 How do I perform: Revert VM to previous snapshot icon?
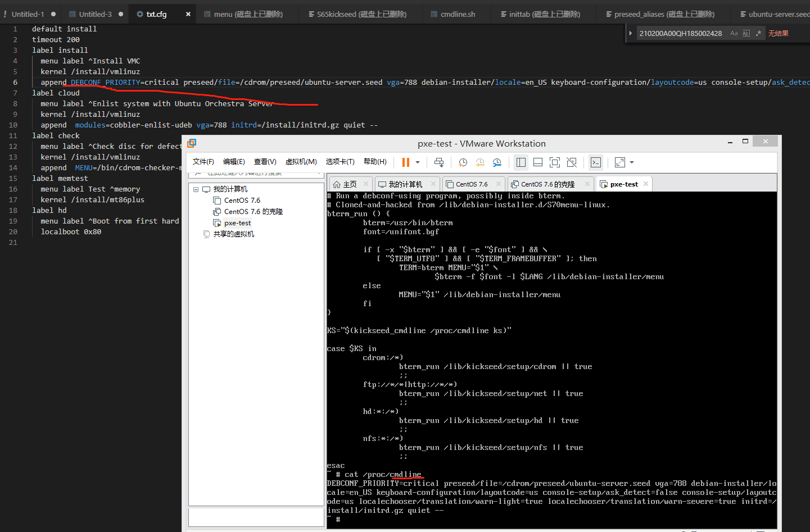(480, 162)
